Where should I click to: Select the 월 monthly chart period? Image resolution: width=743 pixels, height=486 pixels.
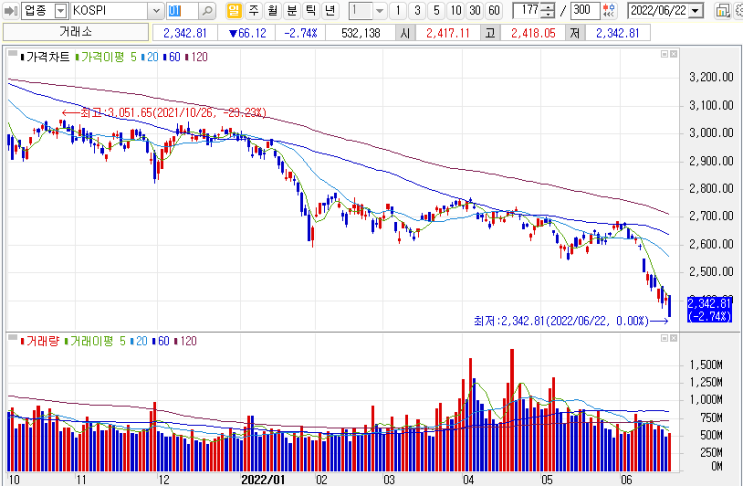[x=272, y=10]
